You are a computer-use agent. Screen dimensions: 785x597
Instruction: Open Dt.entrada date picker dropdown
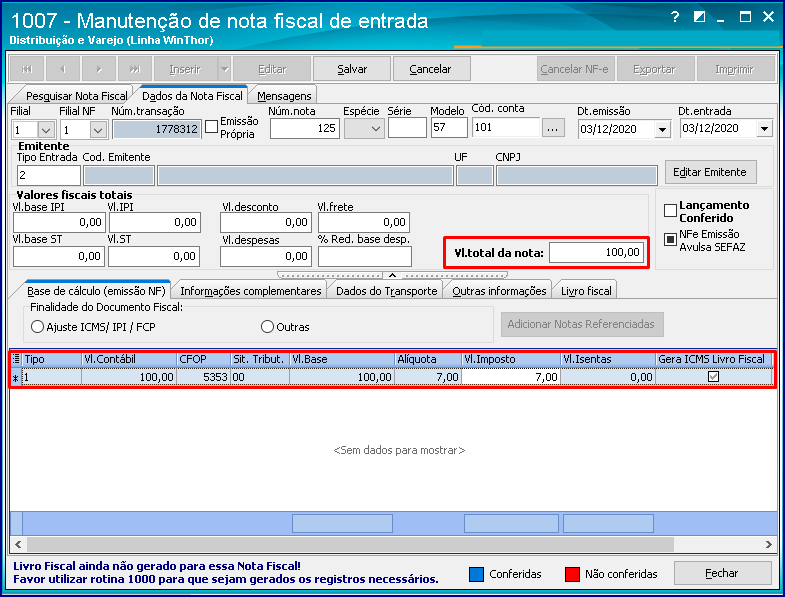[764, 129]
